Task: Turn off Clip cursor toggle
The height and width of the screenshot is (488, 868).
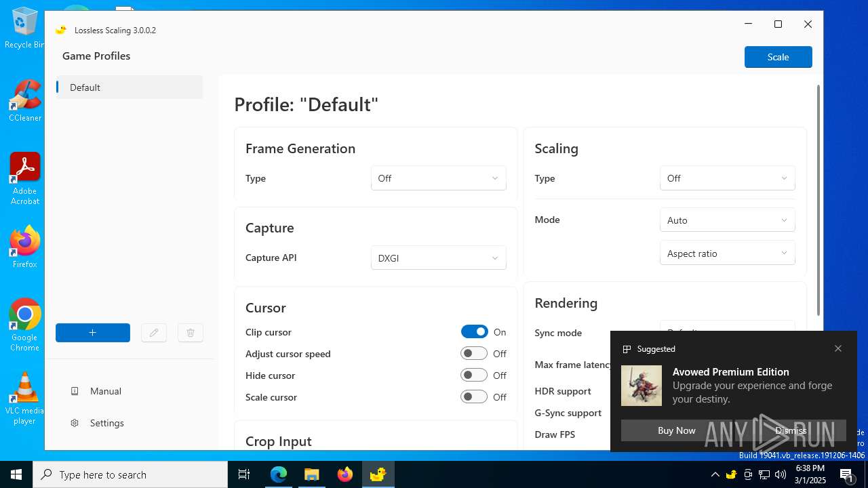Action: pyautogui.click(x=474, y=332)
